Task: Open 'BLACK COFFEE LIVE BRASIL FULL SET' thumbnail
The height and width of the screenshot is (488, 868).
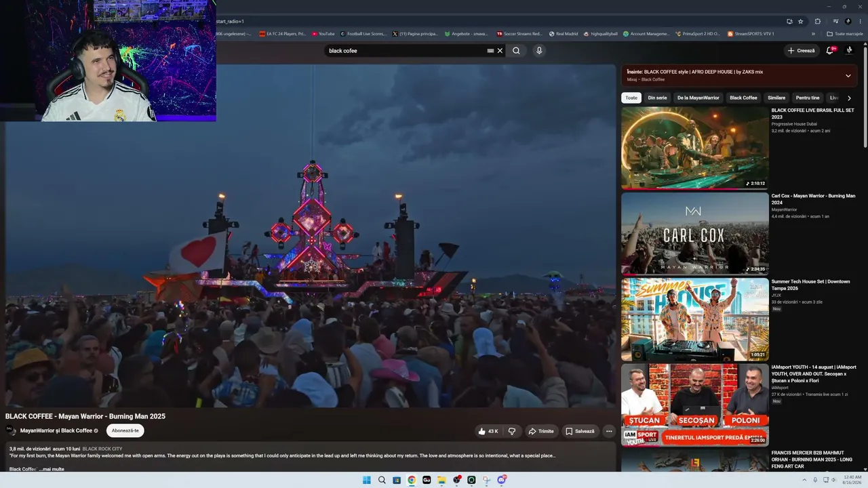Action: pos(695,148)
